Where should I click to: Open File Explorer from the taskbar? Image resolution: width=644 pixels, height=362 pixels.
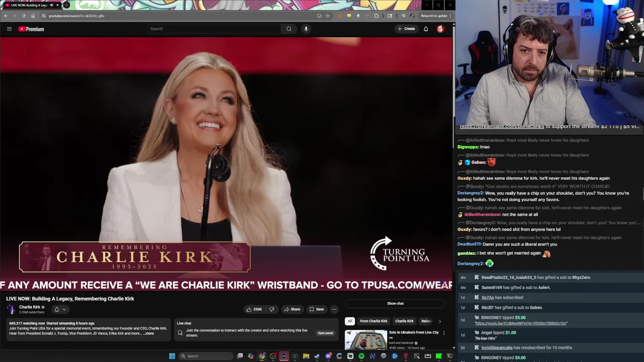[x=306, y=356]
